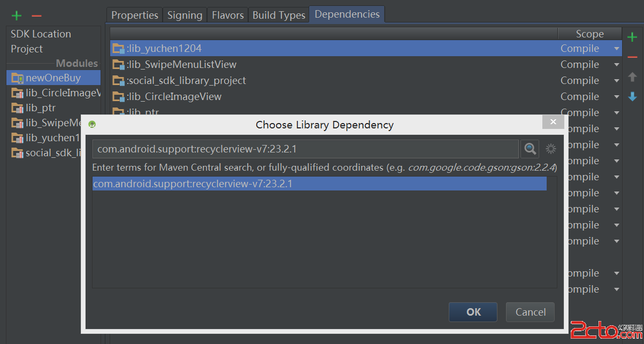The height and width of the screenshot is (344, 644).
Task: Cancel the library dependency dialog
Action: pyautogui.click(x=530, y=312)
